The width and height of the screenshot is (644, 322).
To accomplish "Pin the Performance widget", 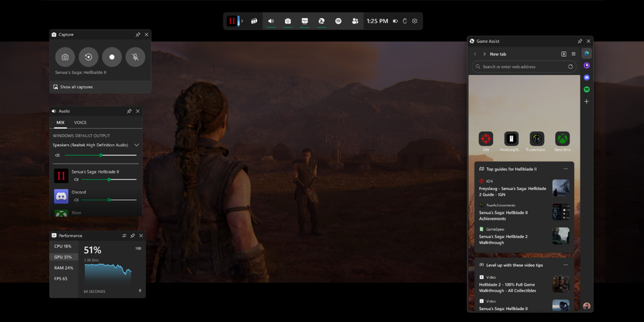I will pyautogui.click(x=133, y=236).
